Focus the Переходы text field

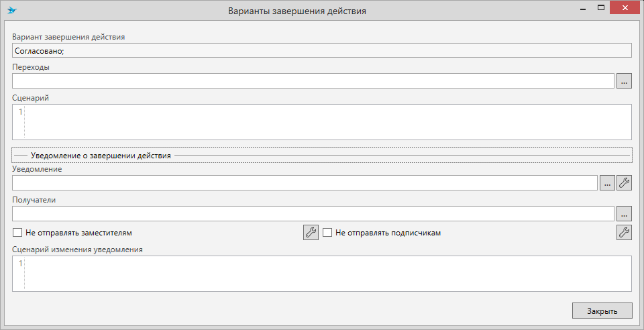(313, 81)
